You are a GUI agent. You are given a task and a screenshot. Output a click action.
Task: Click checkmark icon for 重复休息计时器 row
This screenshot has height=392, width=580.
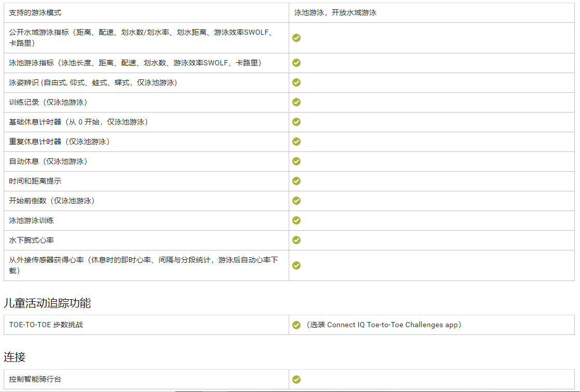coord(296,142)
